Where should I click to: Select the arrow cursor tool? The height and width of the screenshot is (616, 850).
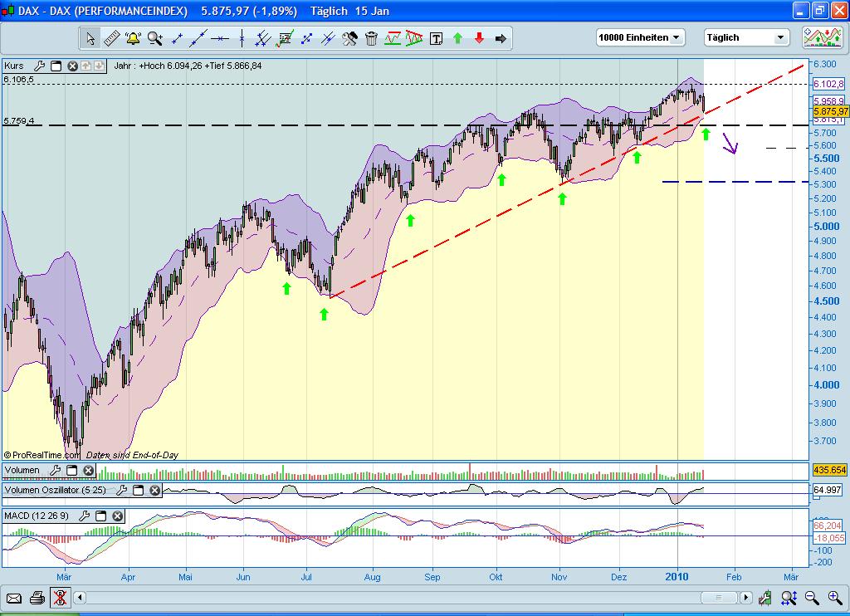[90, 38]
